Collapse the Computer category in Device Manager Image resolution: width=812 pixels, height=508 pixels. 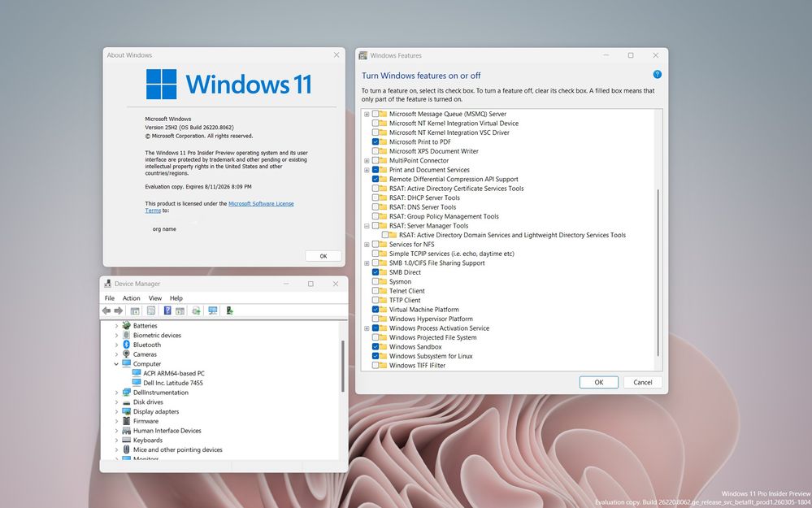[x=116, y=364]
